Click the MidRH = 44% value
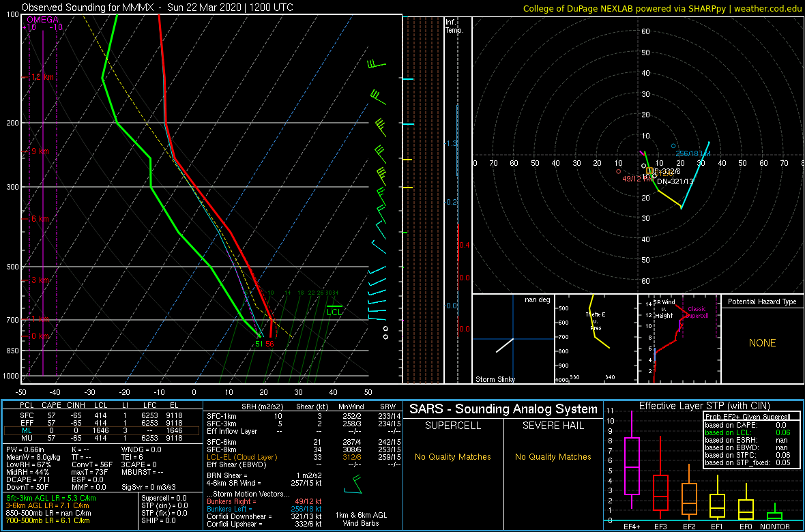Image resolution: width=805 pixels, height=532 pixels. pos(27,472)
